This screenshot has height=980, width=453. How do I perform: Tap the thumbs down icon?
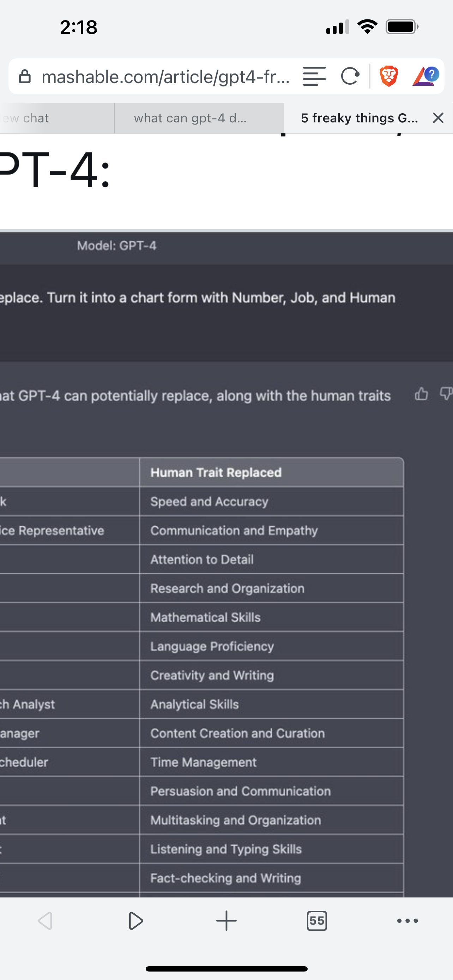pos(446,394)
